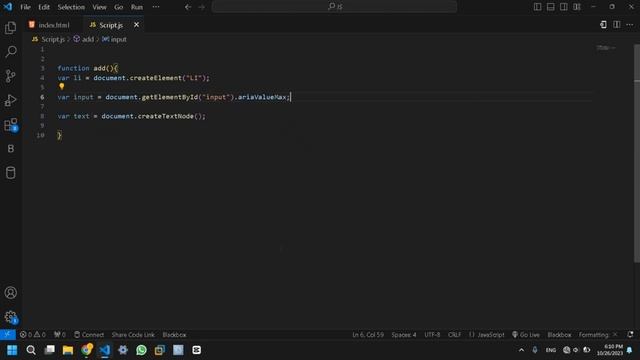Click the lightbulb code action icon
This screenshot has height=360, width=640.
coord(62,87)
